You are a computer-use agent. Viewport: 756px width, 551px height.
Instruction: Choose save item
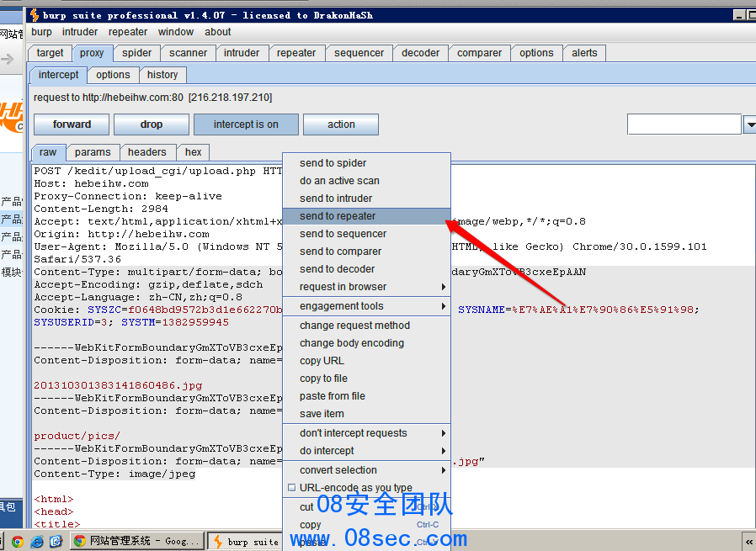(x=366, y=414)
